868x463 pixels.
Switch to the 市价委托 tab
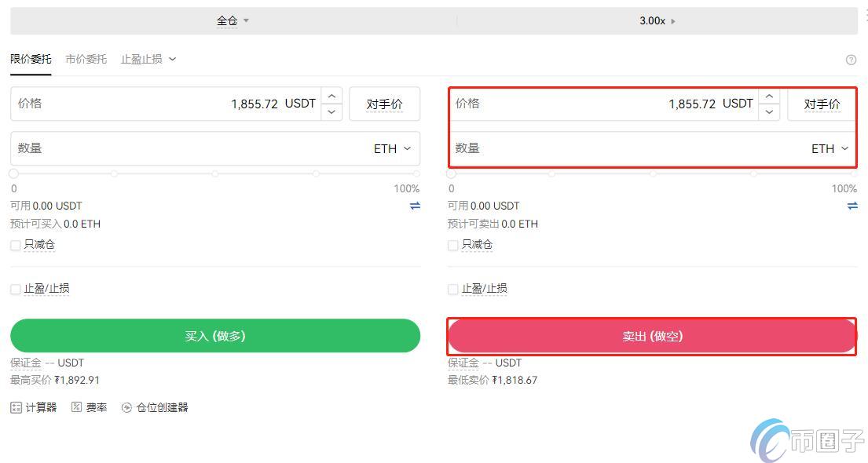pyautogui.click(x=86, y=58)
